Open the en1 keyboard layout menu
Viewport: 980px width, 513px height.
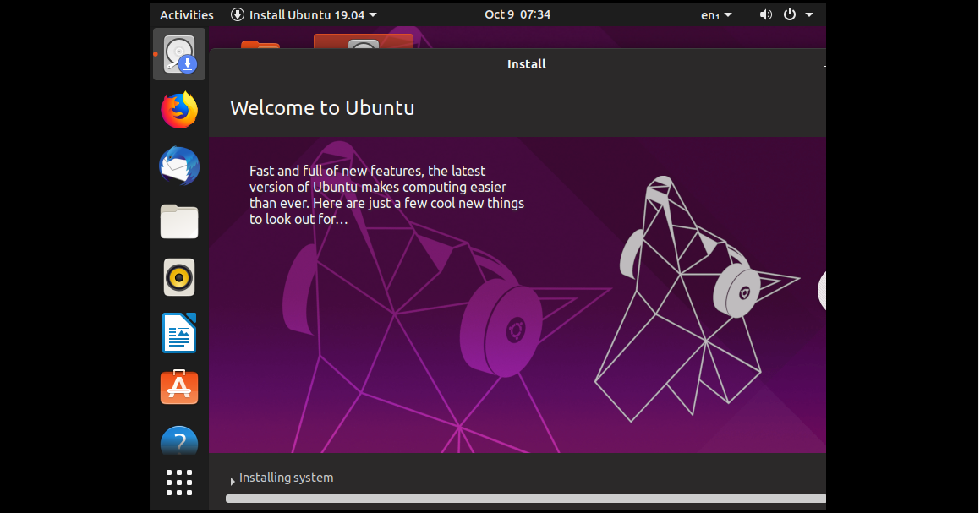tap(716, 14)
